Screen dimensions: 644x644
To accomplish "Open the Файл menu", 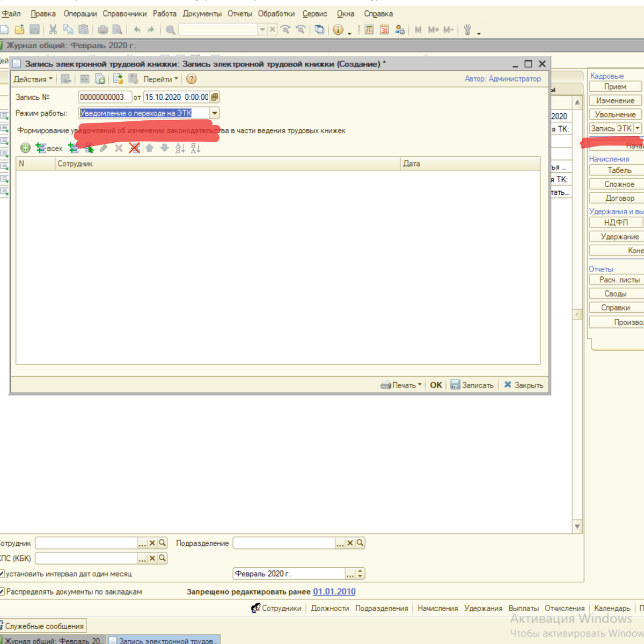I will click(x=11, y=13).
